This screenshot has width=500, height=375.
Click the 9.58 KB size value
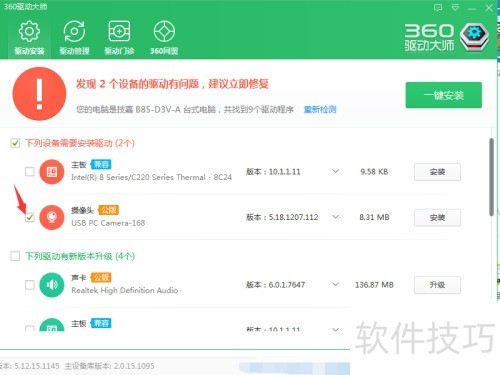tap(374, 172)
